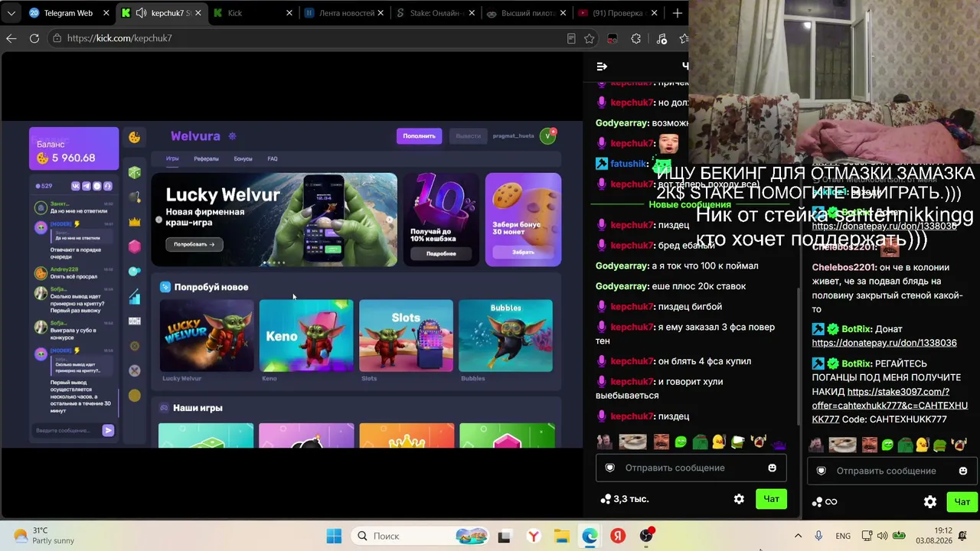Switch to the Высший пилотаж tab
This screenshot has height=551, width=980.
(527, 13)
